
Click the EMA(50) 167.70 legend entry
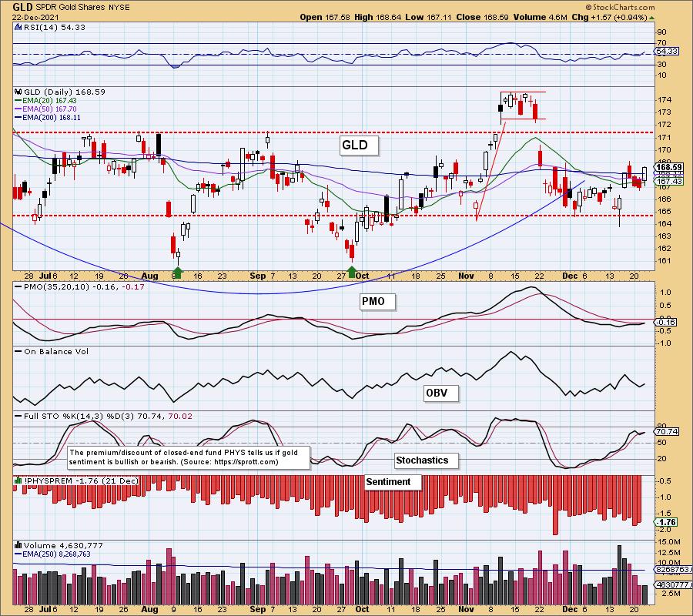(x=45, y=109)
